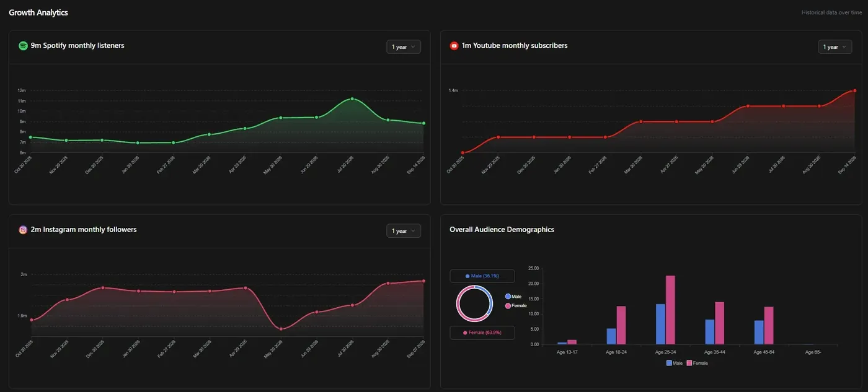
Task: Click the Male bar for Age 18-24
Action: click(x=611, y=337)
